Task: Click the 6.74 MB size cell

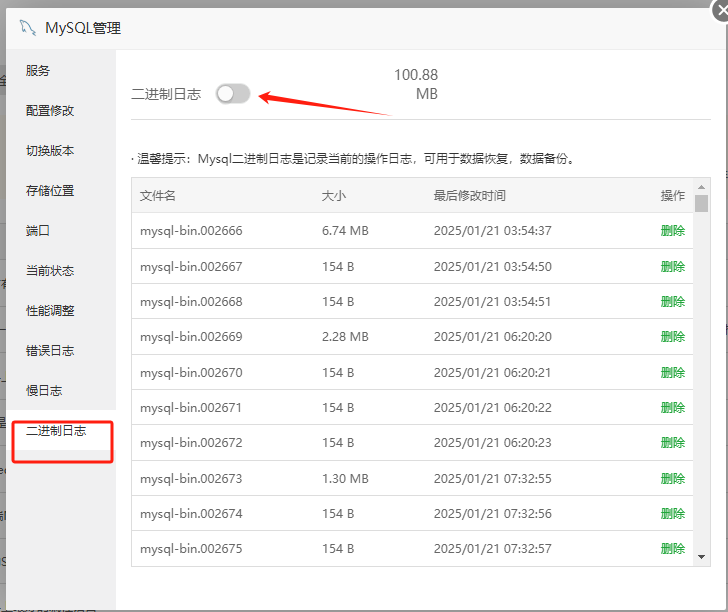Action: (345, 231)
